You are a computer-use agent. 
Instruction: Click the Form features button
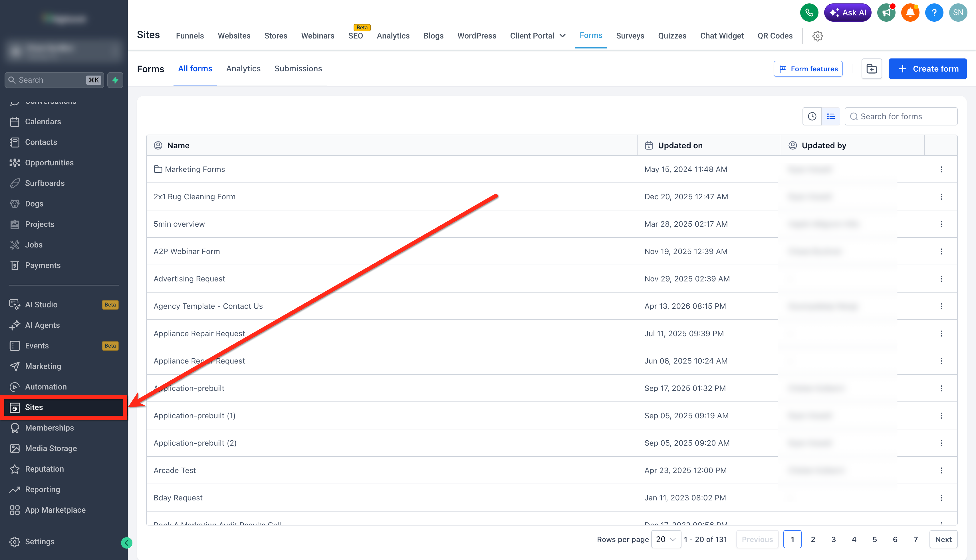click(807, 69)
